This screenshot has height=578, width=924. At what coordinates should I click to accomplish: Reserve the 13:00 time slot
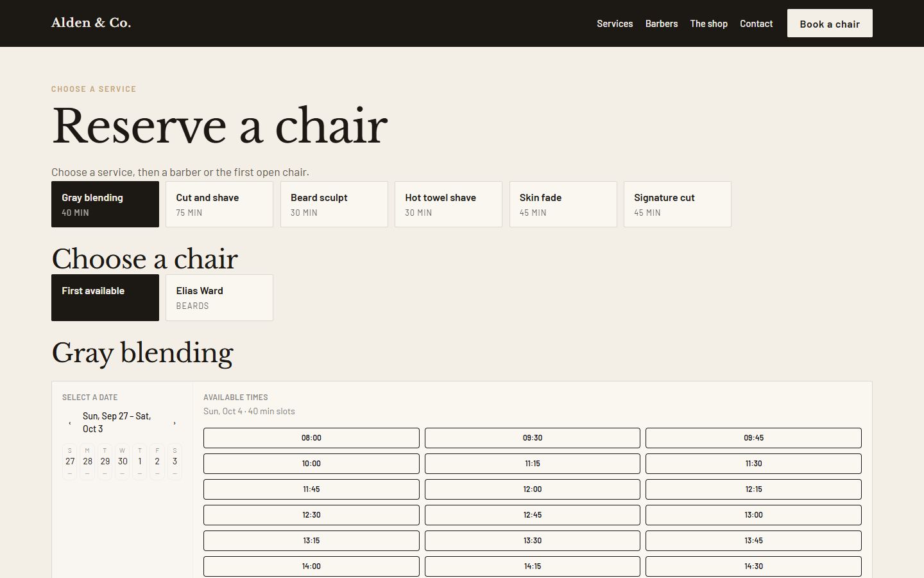pos(753,515)
